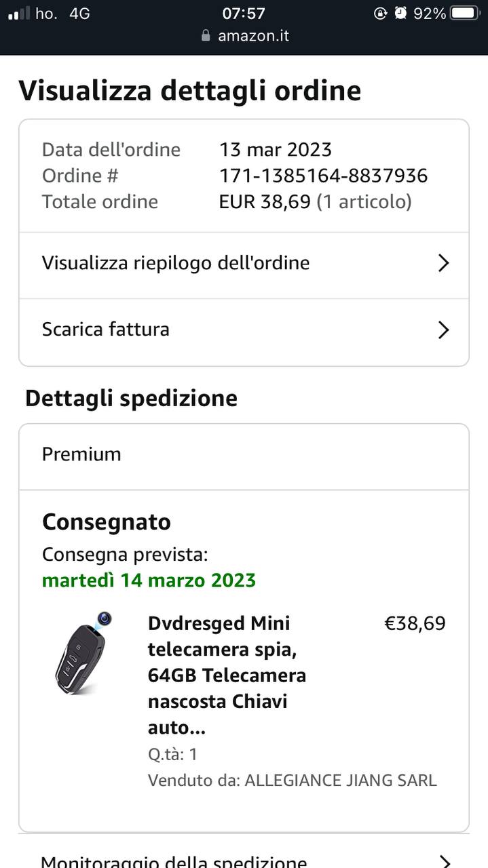Tap the Premium shipping label
Image resolution: width=488 pixels, height=868 pixels.
click(x=81, y=454)
